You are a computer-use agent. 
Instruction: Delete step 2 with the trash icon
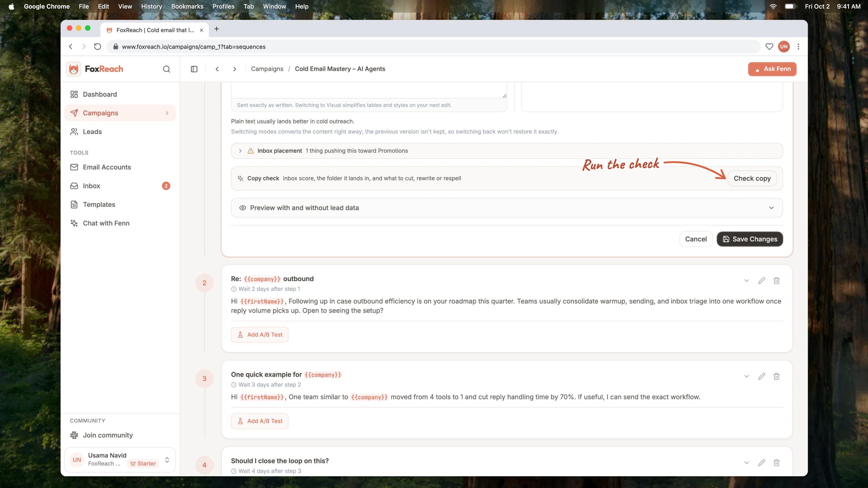[x=777, y=280]
